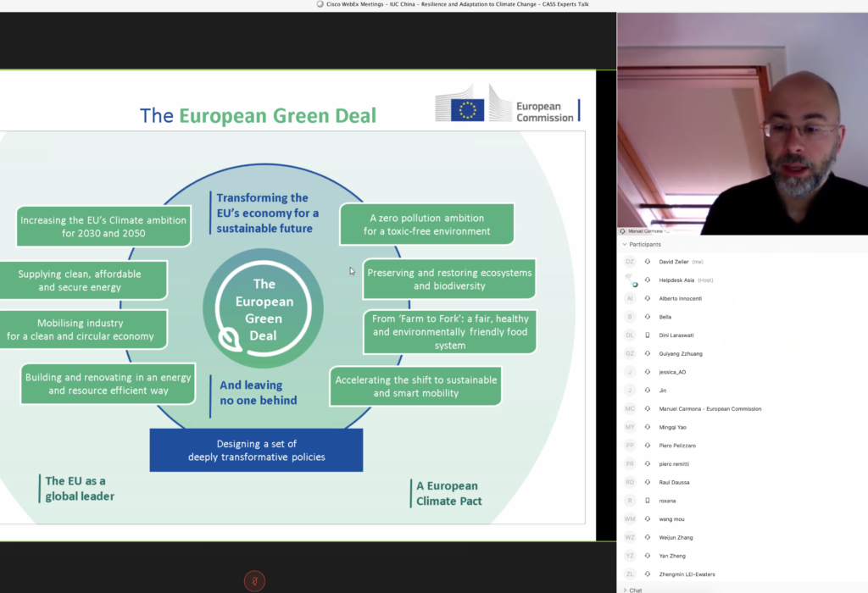Click Manuel Carmona's video thumbnail
The height and width of the screenshot is (593, 868).
[743, 119]
